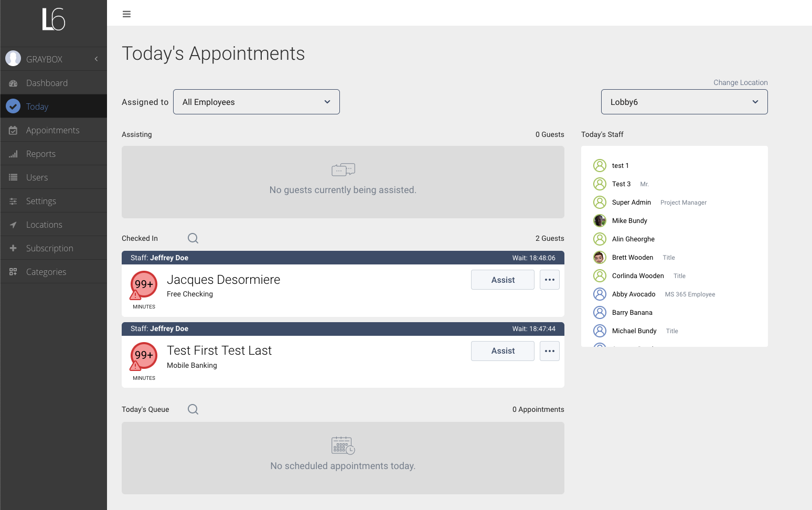
Task: Click Corlinda Wooden's green avatar icon
Action: (x=600, y=275)
